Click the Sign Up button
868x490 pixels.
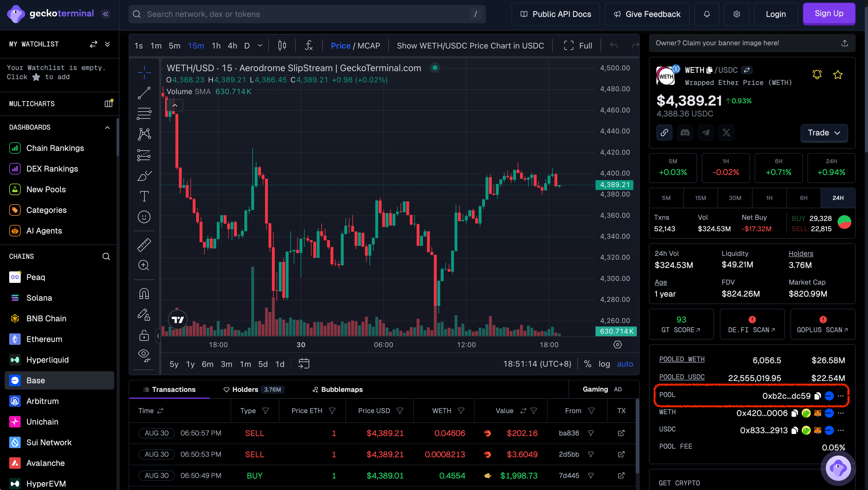[829, 14]
